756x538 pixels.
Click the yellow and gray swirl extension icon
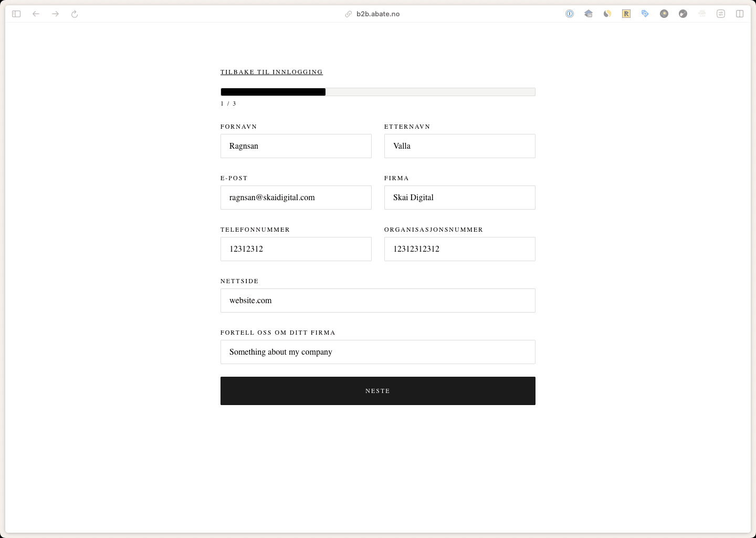pos(607,14)
